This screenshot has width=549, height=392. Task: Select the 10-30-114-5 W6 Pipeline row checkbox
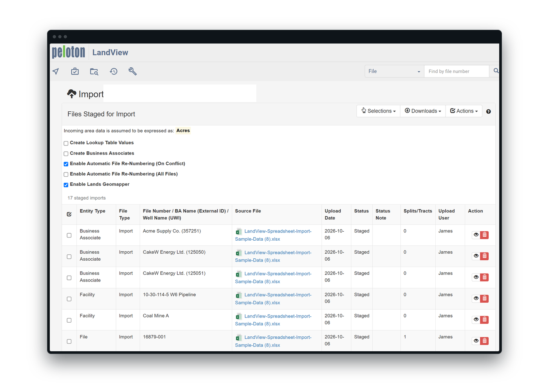click(x=69, y=299)
